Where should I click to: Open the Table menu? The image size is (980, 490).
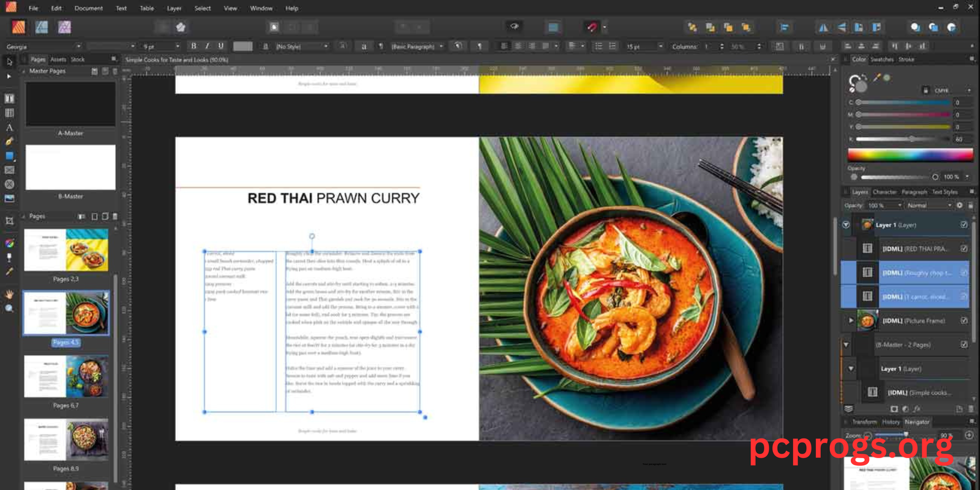(147, 8)
